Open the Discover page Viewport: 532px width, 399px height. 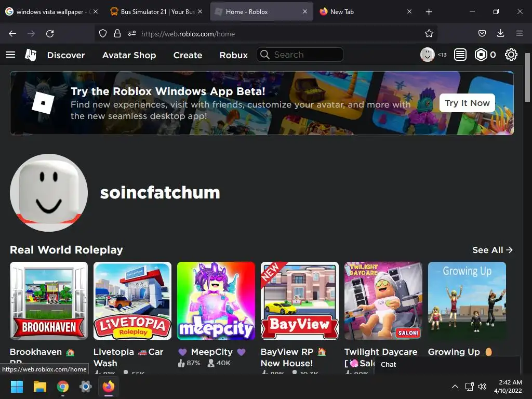tap(66, 55)
